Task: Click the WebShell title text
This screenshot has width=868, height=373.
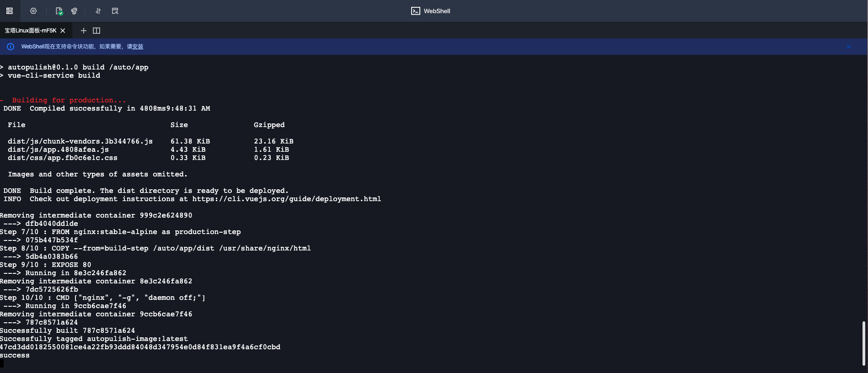Action: click(x=437, y=11)
